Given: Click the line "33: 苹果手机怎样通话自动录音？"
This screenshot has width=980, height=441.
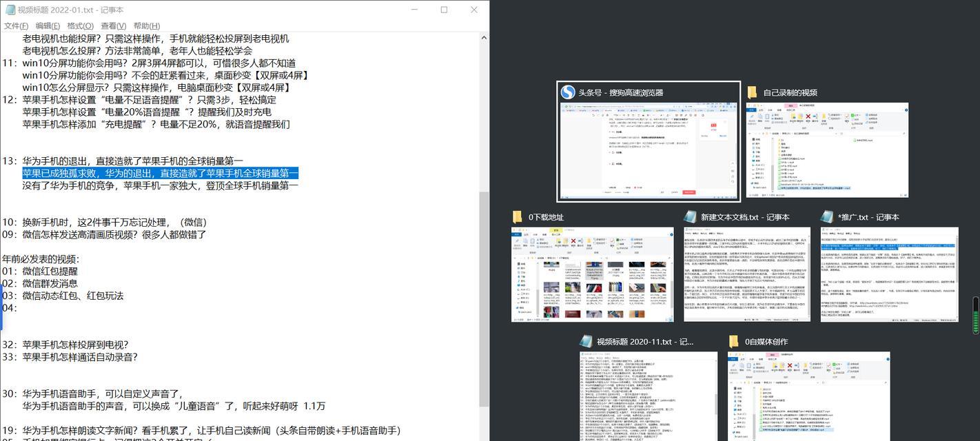Looking at the screenshot, I should pos(70,358).
